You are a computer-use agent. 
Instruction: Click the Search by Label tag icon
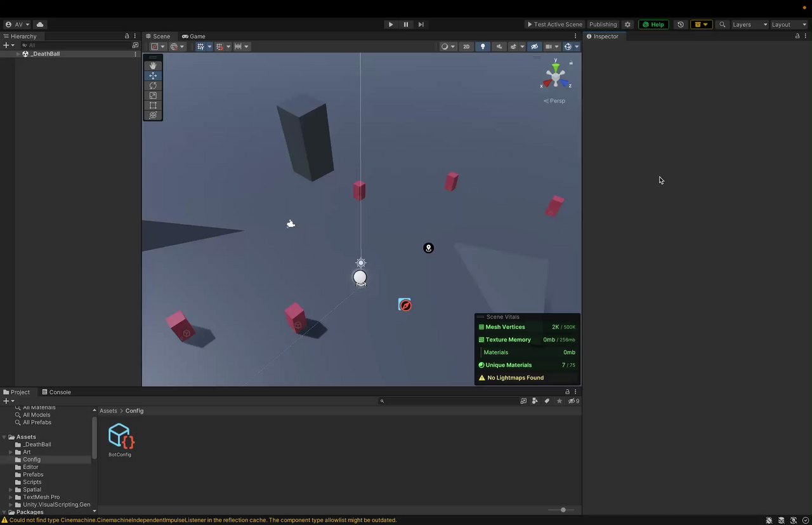[547, 401]
